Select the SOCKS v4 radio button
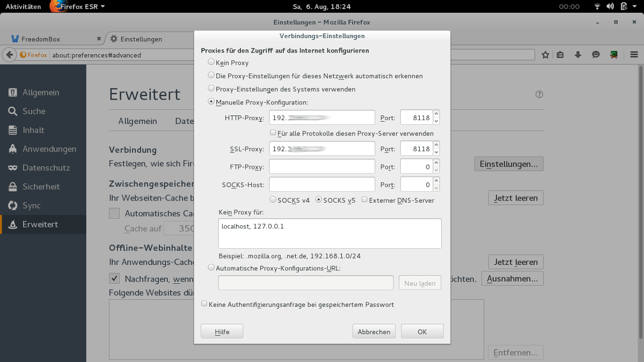Viewport: 644px width, 362px height. pyautogui.click(x=273, y=200)
